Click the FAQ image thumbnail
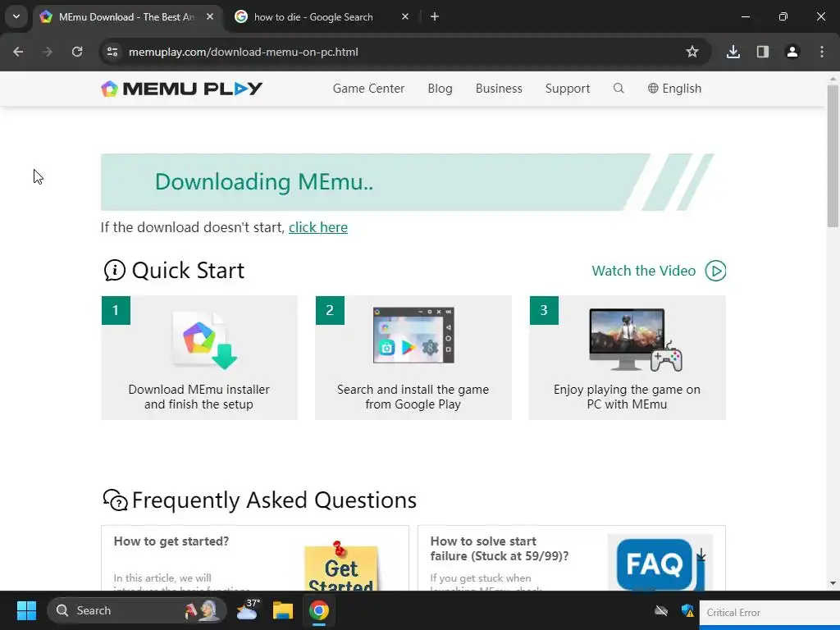The width and height of the screenshot is (840, 630). (660, 563)
